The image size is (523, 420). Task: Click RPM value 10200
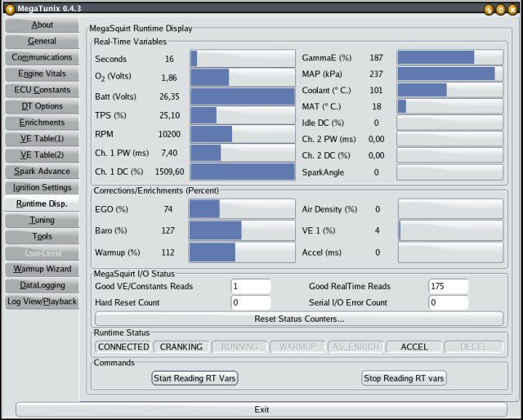coord(169,134)
